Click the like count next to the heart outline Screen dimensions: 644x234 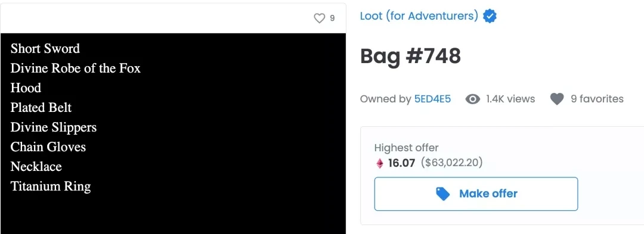click(332, 18)
